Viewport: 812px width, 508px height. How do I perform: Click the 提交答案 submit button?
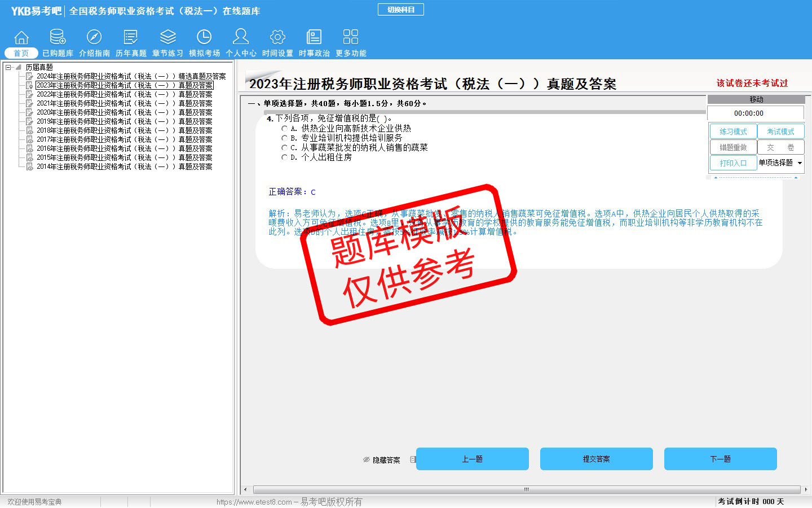pyautogui.click(x=596, y=459)
